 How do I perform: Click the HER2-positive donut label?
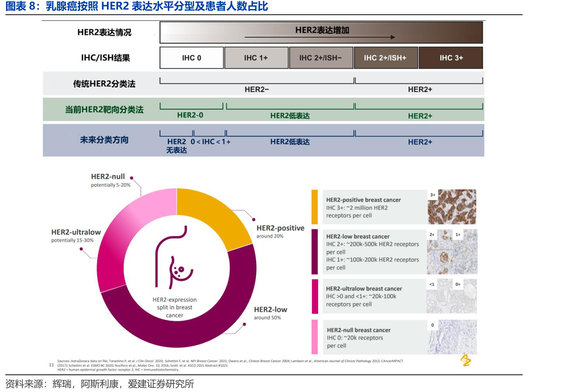[280, 228]
